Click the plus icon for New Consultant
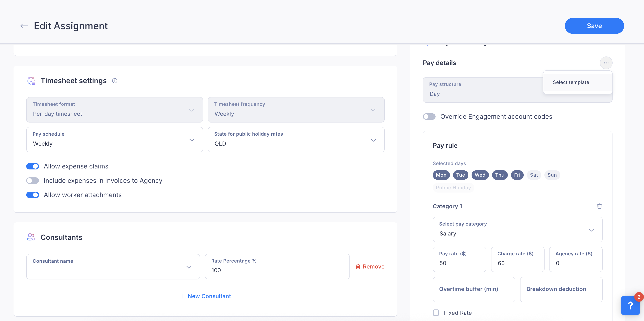 coord(183,296)
